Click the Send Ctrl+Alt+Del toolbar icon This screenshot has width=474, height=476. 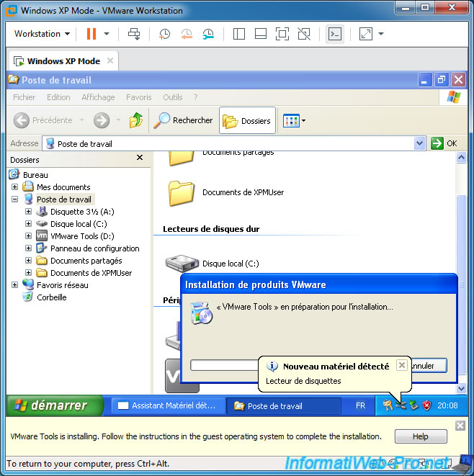134,34
